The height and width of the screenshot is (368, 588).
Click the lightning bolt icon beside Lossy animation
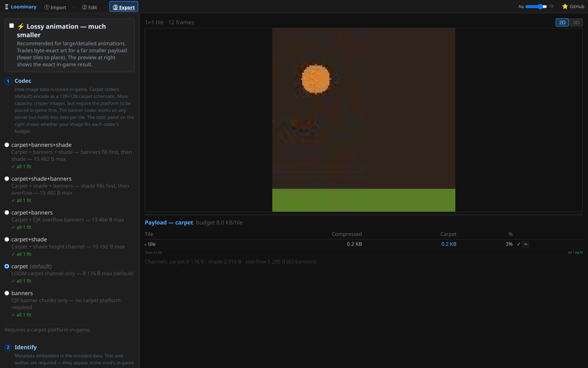click(21, 26)
